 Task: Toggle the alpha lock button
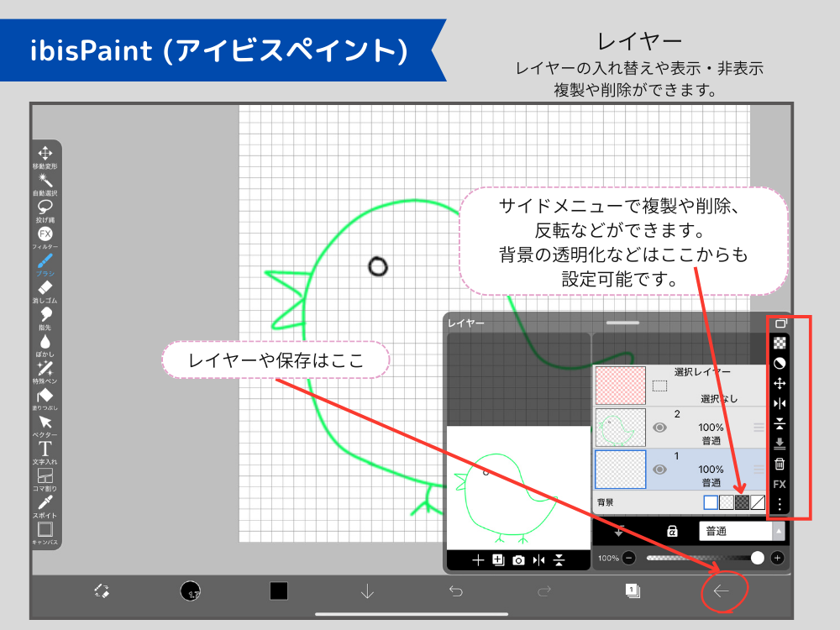(672, 531)
